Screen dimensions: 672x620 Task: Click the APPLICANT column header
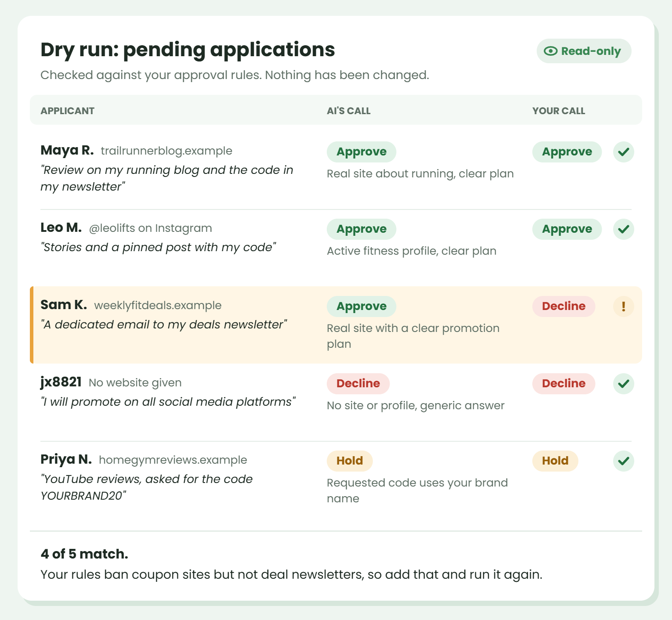(68, 111)
